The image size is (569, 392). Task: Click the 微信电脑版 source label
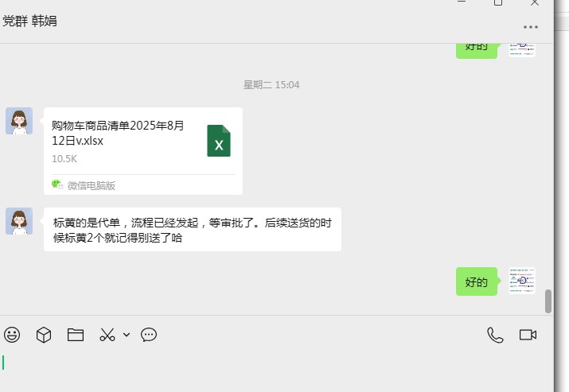click(91, 186)
